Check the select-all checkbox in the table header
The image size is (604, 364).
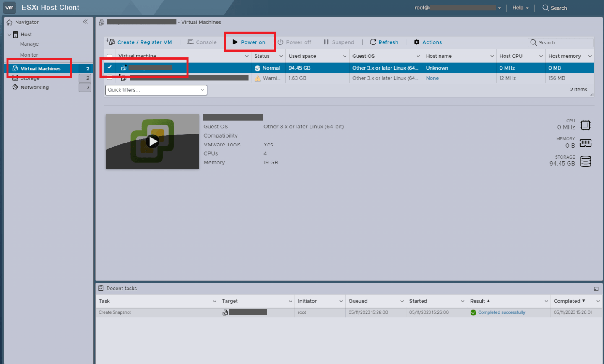coord(109,56)
